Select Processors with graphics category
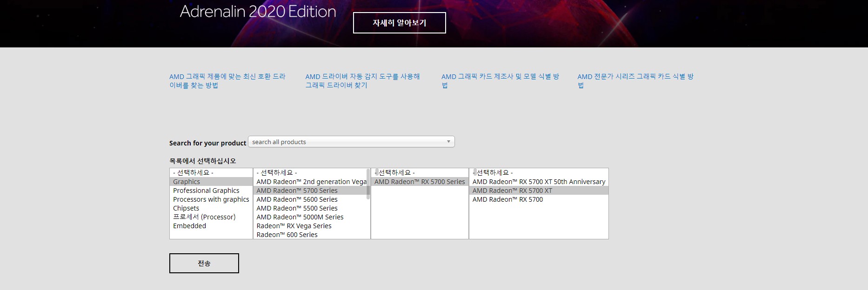868x290 pixels. tap(211, 199)
